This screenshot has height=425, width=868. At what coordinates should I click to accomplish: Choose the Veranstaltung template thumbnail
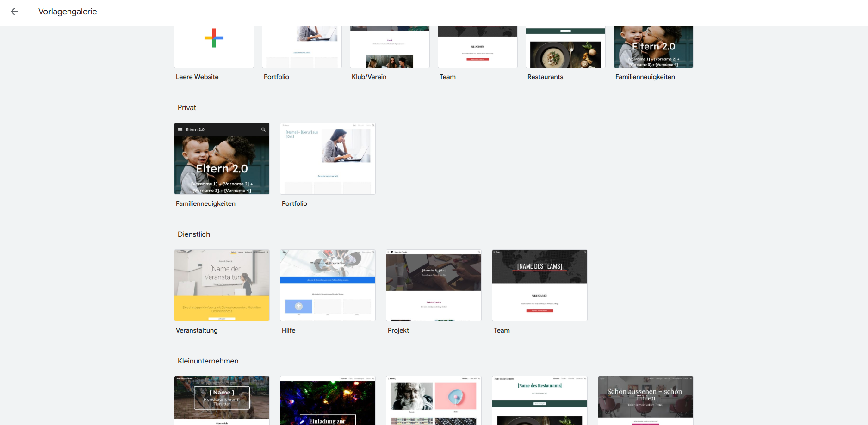pyautogui.click(x=222, y=285)
